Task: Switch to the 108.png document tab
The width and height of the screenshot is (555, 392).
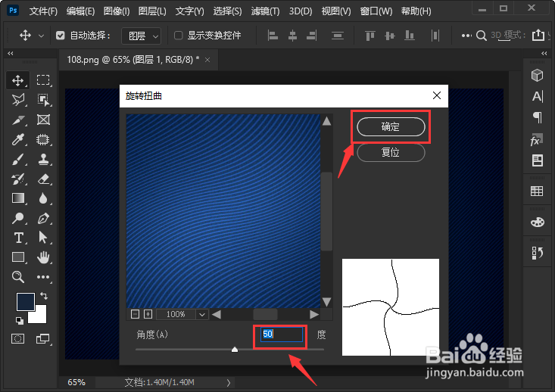Action: tap(133, 60)
